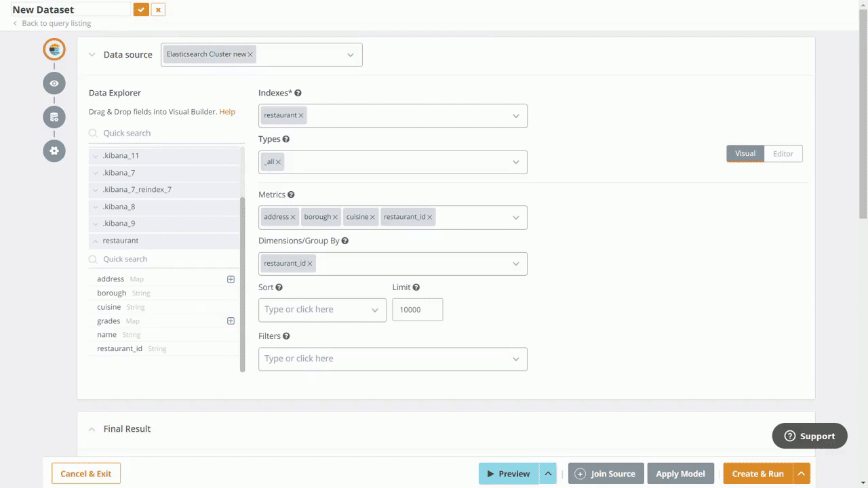Click help icon next to Metrics label

(x=291, y=195)
